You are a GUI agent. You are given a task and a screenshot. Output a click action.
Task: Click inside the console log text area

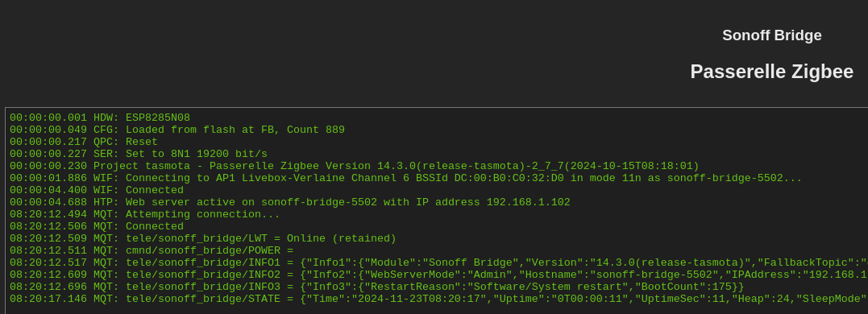pos(437,211)
